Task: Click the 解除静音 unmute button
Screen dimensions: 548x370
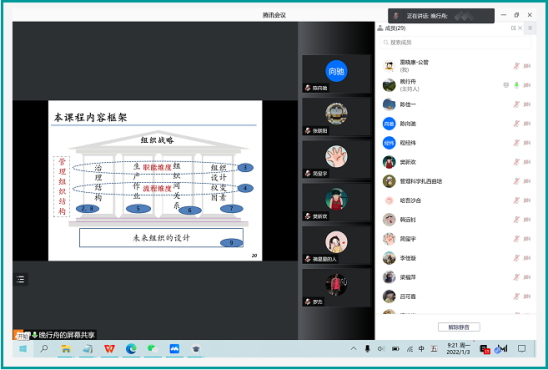Action: click(x=459, y=327)
